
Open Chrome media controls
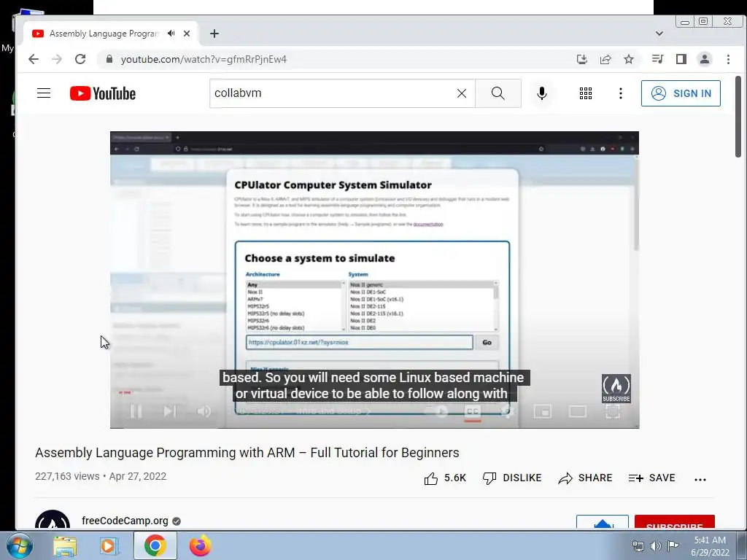657,59
